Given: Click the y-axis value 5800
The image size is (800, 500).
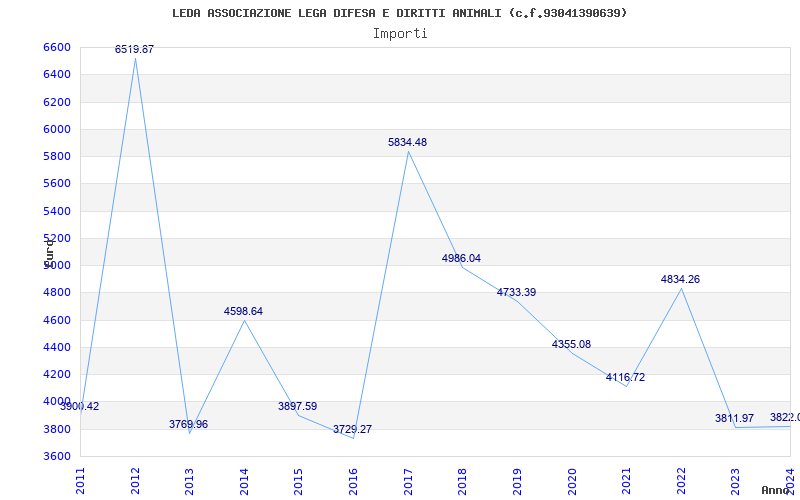Looking at the screenshot, I should [x=57, y=157].
